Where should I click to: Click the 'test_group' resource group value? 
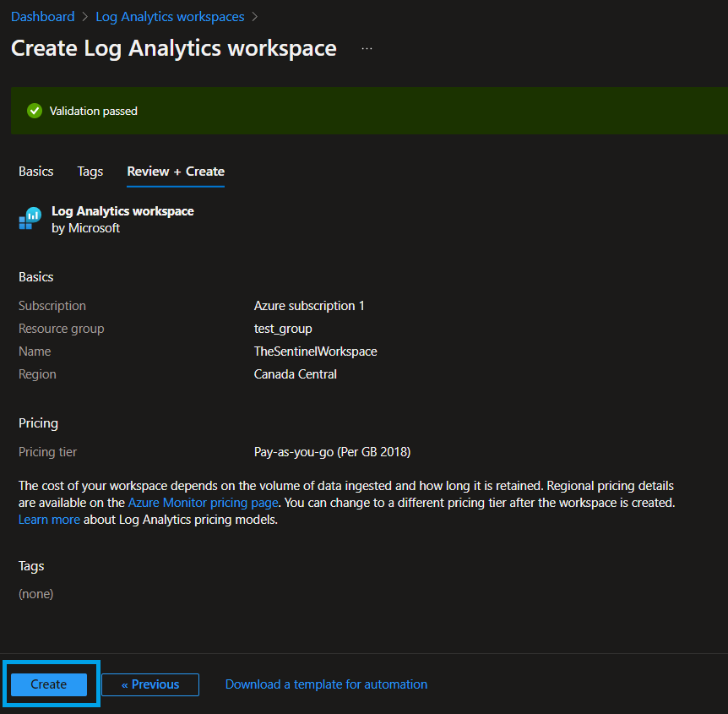283,329
